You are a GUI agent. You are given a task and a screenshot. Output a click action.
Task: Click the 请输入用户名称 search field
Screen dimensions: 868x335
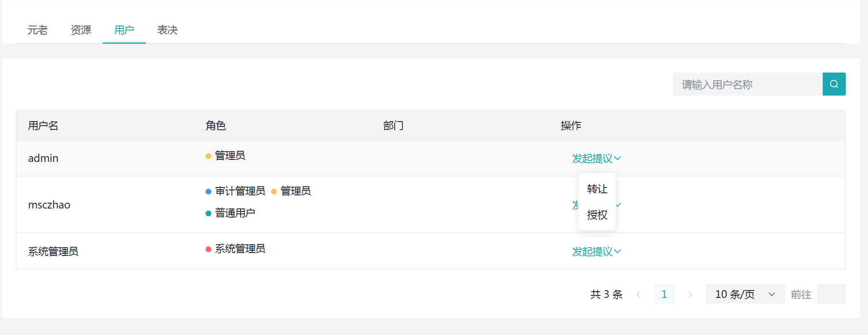coord(747,84)
